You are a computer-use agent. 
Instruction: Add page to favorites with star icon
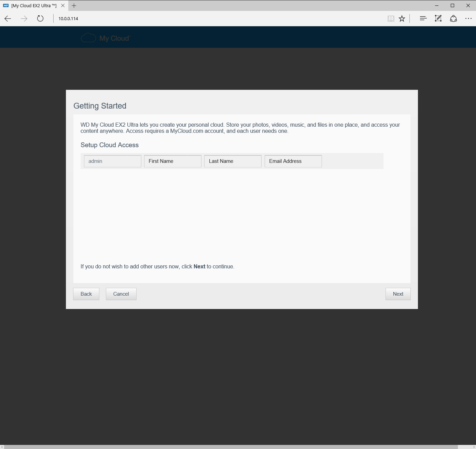coord(402,18)
